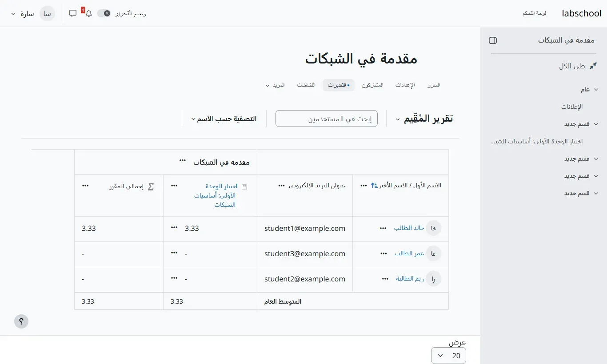The height and width of the screenshot is (364, 607).
Task: Open the التصفية حسب الاسم filter dropdown
Action: tap(224, 119)
